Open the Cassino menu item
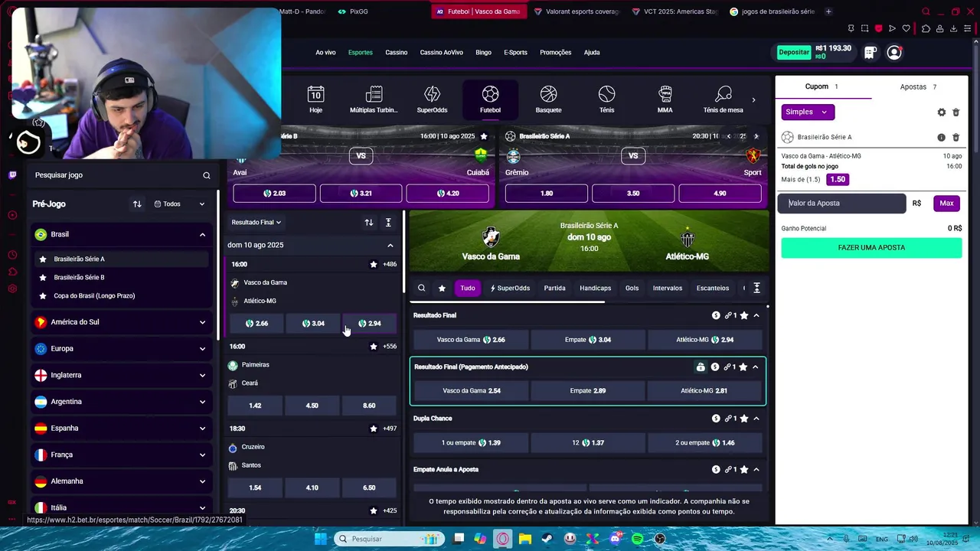The width and height of the screenshot is (980, 551). (x=396, y=52)
